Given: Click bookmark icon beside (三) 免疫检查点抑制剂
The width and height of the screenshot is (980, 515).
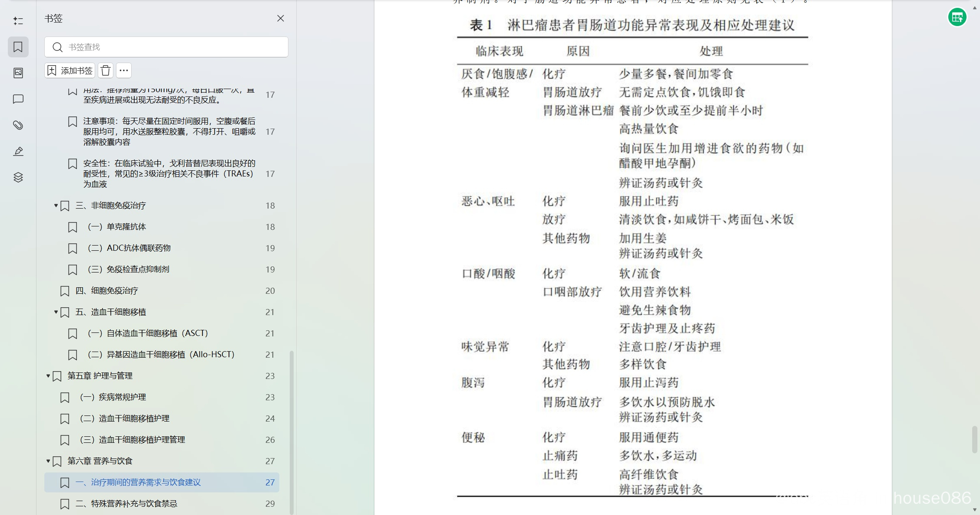Looking at the screenshot, I should (73, 269).
